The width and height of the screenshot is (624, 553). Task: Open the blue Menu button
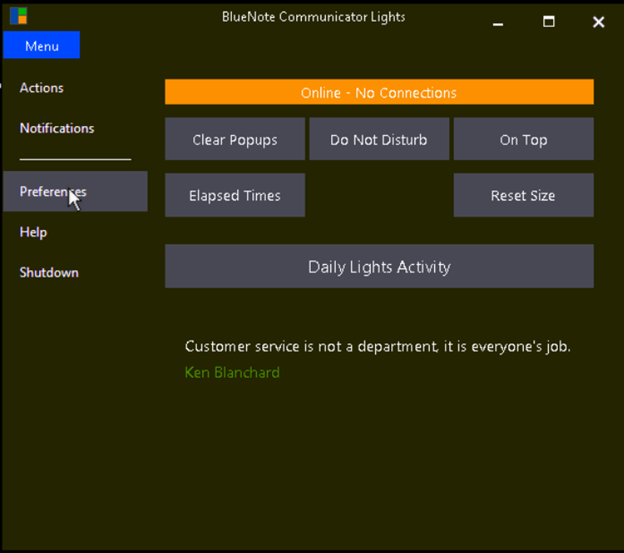click(41, 46)
